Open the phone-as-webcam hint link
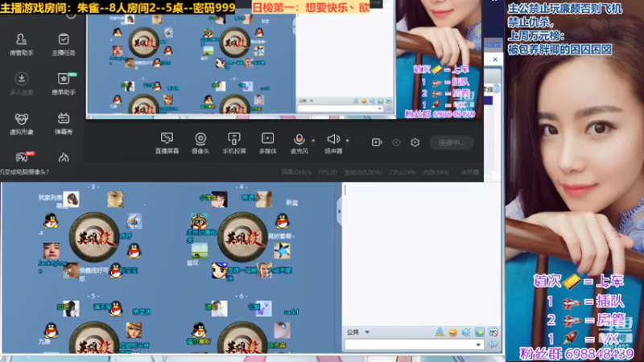644x362 pixels. (25, 172)
